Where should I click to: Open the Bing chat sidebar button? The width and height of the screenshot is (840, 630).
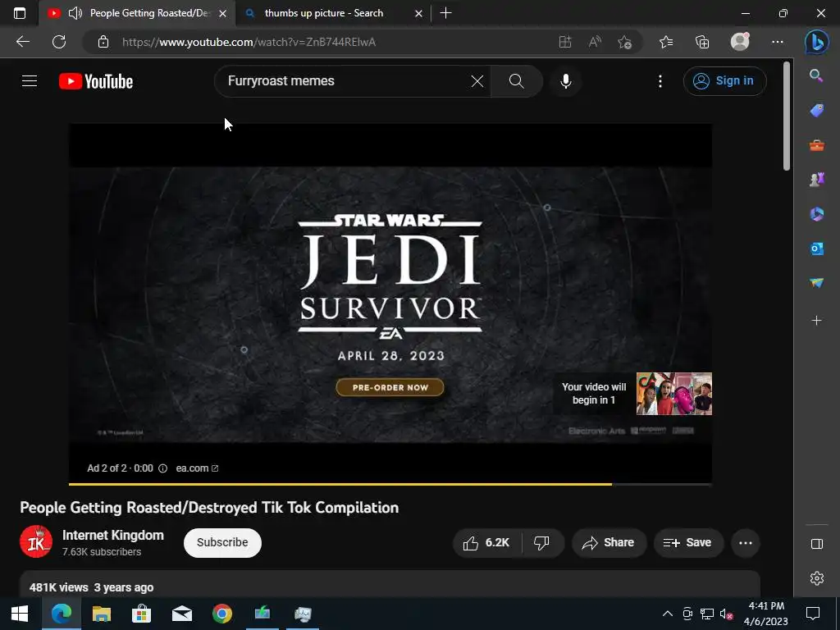[x=817, y=42]
